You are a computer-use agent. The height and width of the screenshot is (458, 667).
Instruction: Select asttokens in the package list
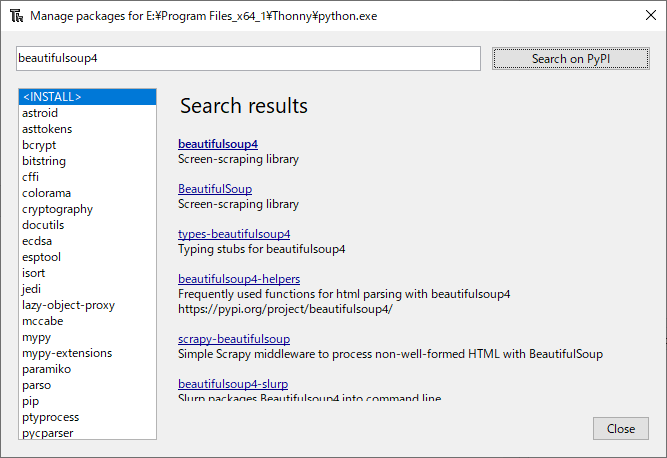88,129
